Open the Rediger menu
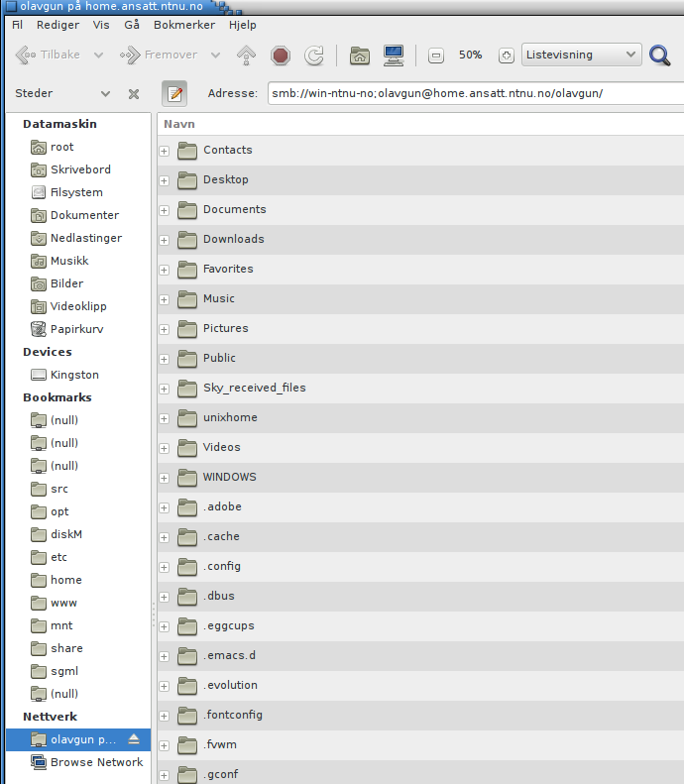 click(58, 25)
